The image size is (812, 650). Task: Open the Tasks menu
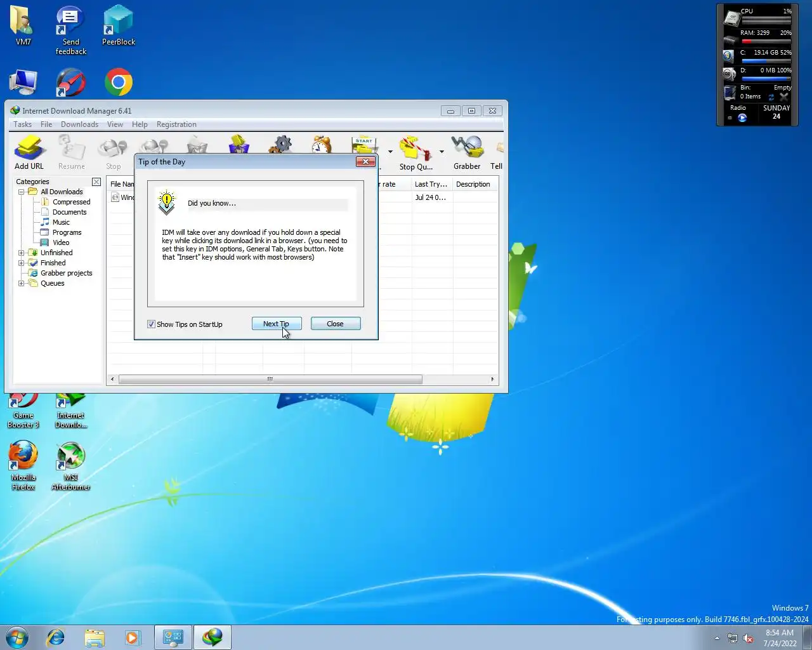23,124
